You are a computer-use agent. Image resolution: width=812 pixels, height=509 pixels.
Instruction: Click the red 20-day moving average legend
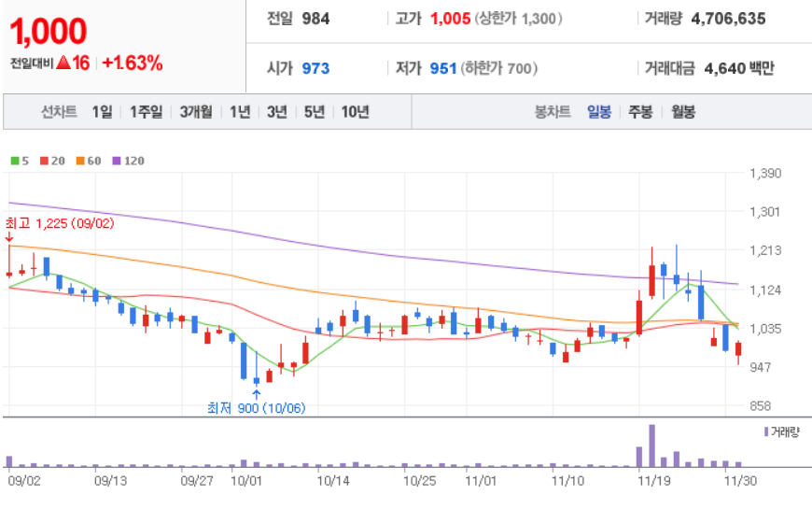pos(52,161)
